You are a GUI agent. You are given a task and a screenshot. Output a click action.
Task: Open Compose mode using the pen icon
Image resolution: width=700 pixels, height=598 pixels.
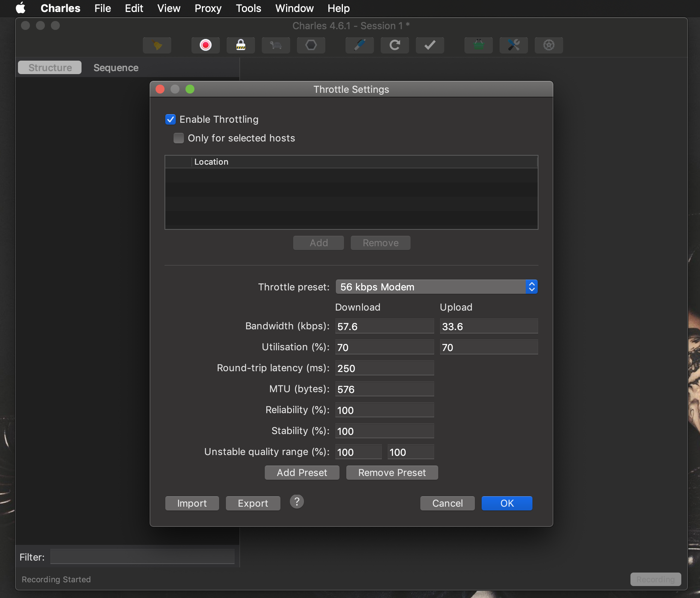pyautogui.click(x=359, y=45)
